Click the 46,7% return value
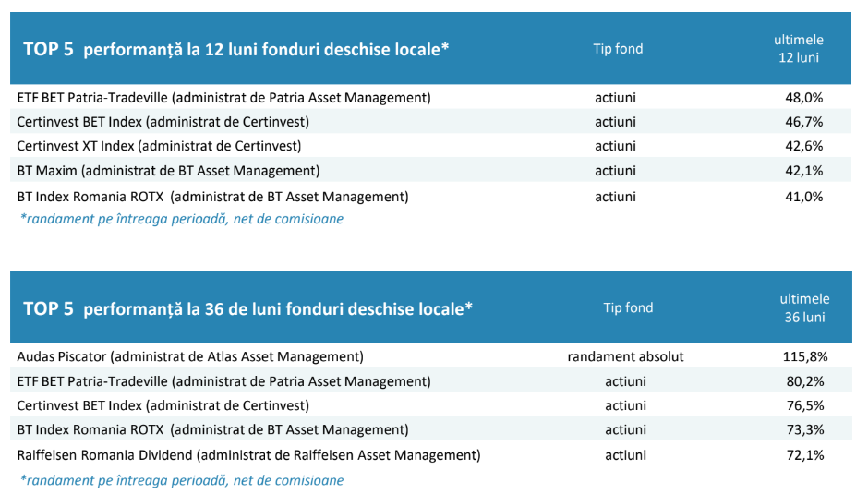Viewport: 868px width, 494px height. tap(803, 121)
